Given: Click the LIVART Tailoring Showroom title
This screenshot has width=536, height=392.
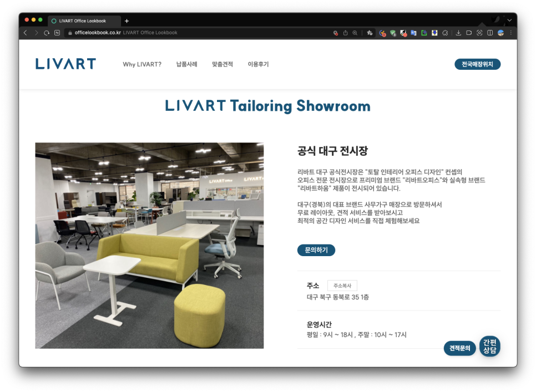Looking at the screenshot, I should point(267,106).
